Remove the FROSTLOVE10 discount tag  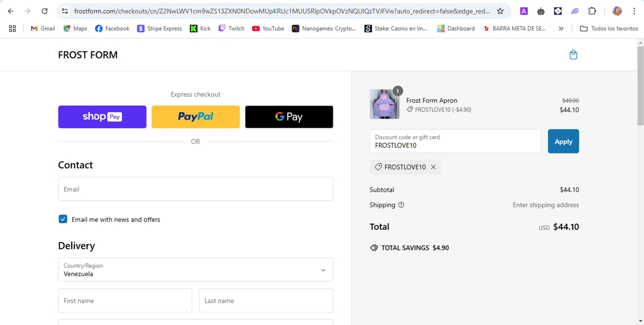(433, 167)
